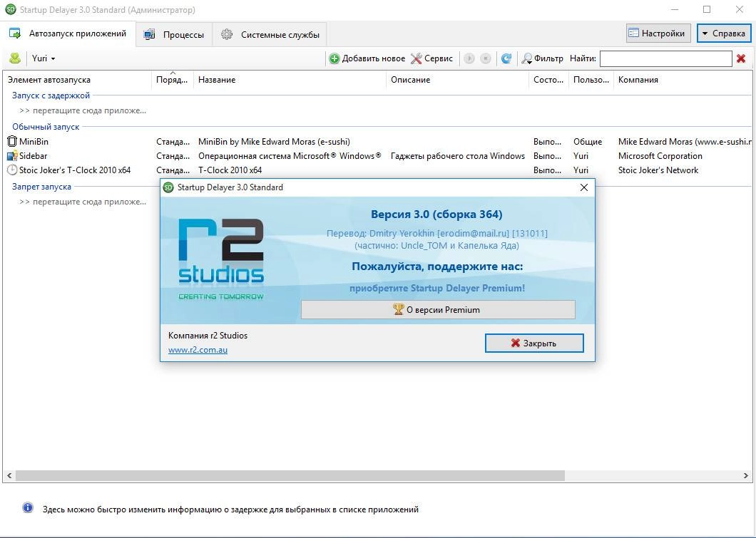756x538 pixels.
Task: Open the www.r2.com.au link
Action: [x=198, y=350]
